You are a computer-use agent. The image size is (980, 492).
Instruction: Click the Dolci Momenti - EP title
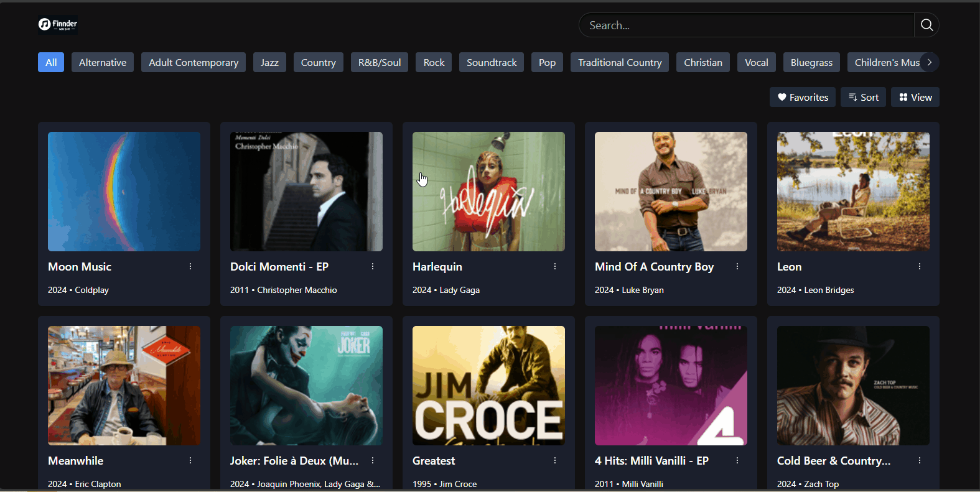279,266
